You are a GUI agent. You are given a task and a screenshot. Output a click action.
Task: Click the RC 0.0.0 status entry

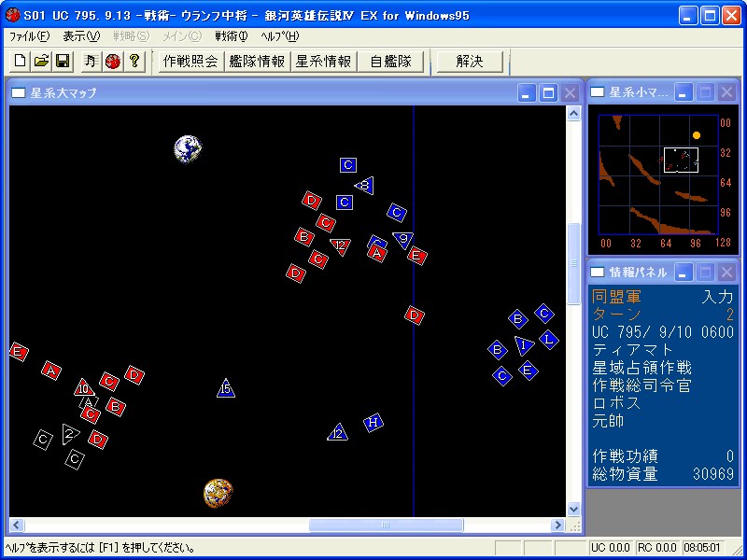(x=656, y=548)
